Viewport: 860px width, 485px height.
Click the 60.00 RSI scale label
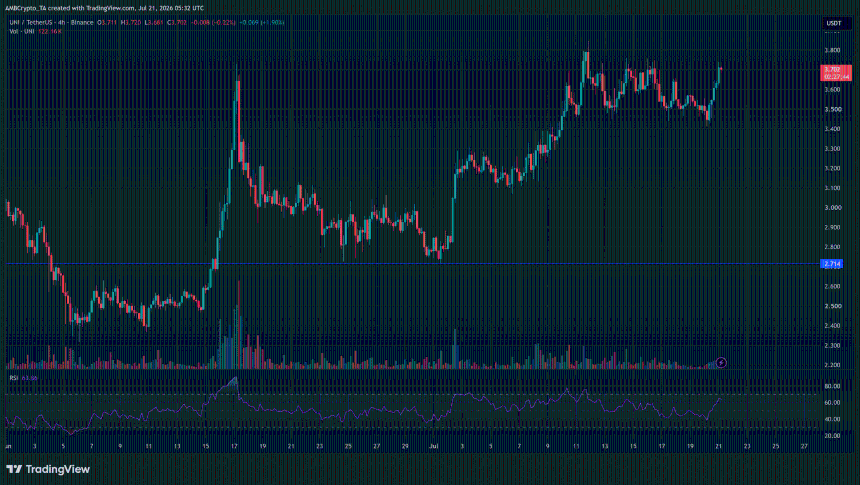[x=833, y=403]
